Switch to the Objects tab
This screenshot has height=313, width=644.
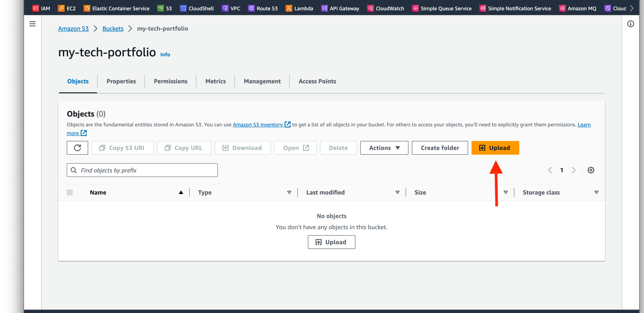(78, 81)
